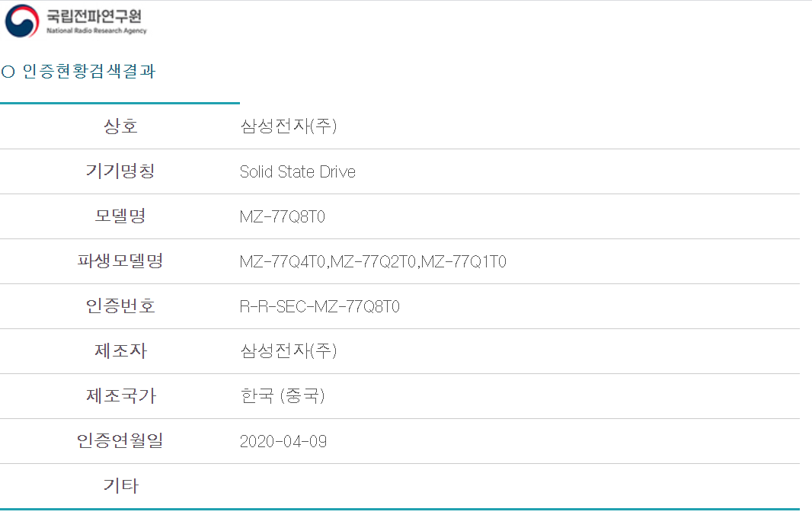Click the certification date 2020-04-09
This screenshot has width=812, height=515.
pyautogui.click(x=283, y=442)
